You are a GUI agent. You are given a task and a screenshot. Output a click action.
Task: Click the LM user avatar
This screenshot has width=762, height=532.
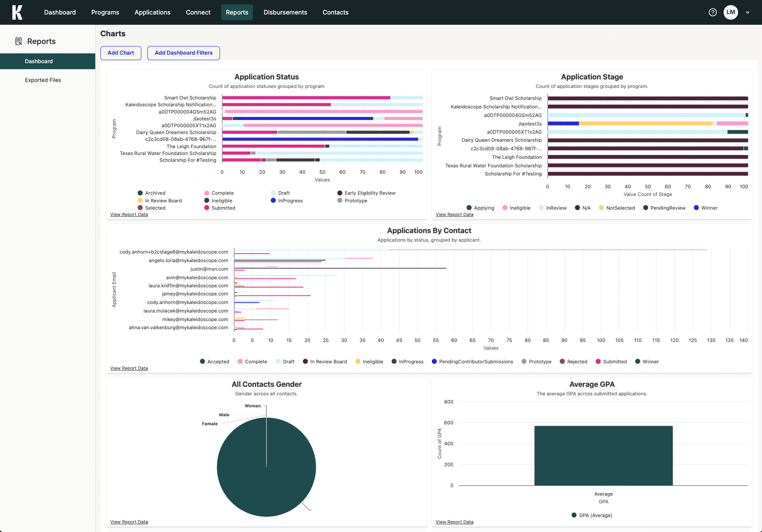click(x=730, y=12)
